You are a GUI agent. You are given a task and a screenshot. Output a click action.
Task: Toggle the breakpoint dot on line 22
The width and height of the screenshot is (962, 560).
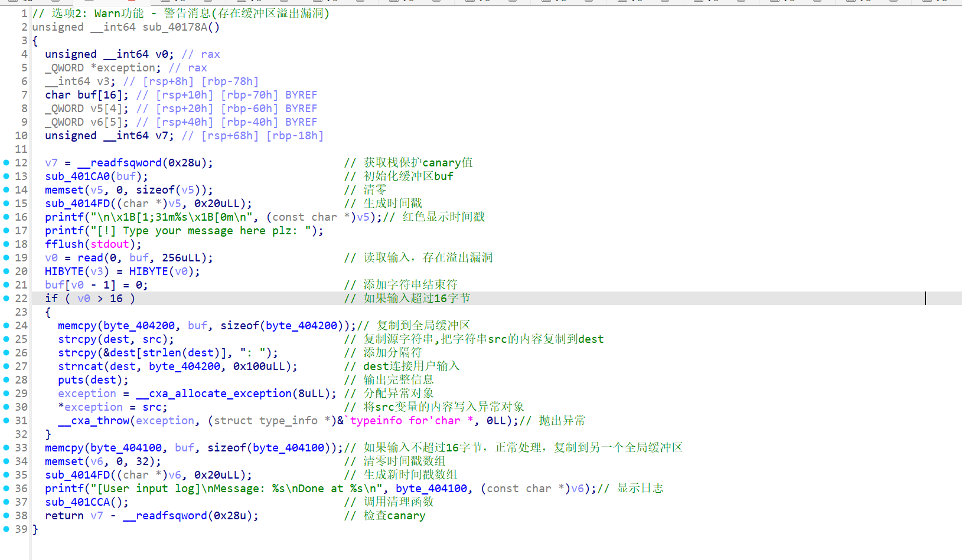coord(5,298)
